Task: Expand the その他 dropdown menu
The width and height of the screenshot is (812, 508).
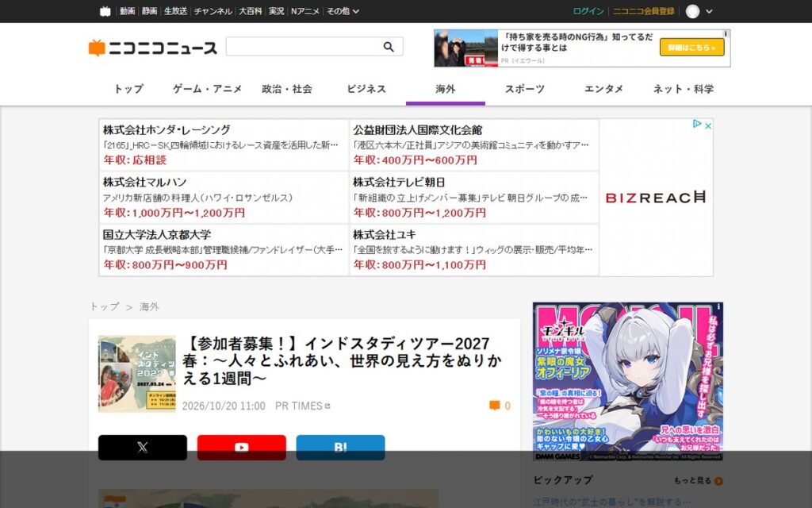Action: (343, 11)
